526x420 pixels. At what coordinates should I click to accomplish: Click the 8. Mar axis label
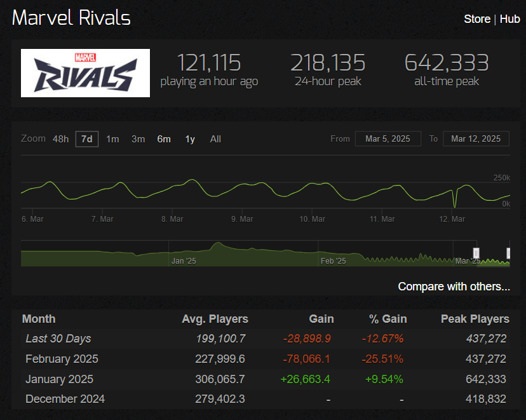coord(172,219)
